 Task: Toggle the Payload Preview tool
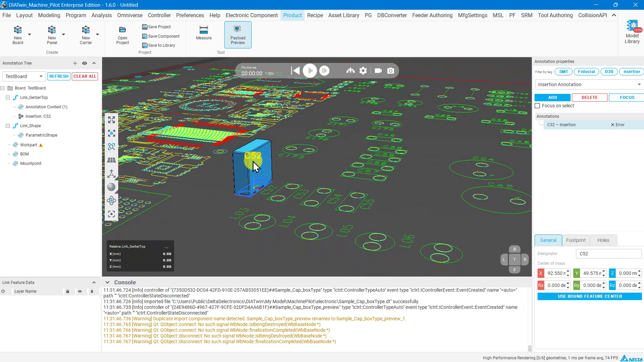(x=238, y=35)
